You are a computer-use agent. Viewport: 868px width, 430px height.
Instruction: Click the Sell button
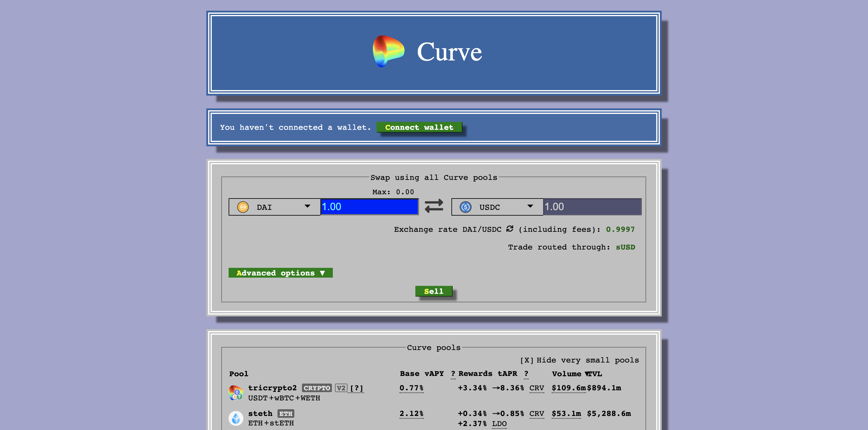pos(433,291)
